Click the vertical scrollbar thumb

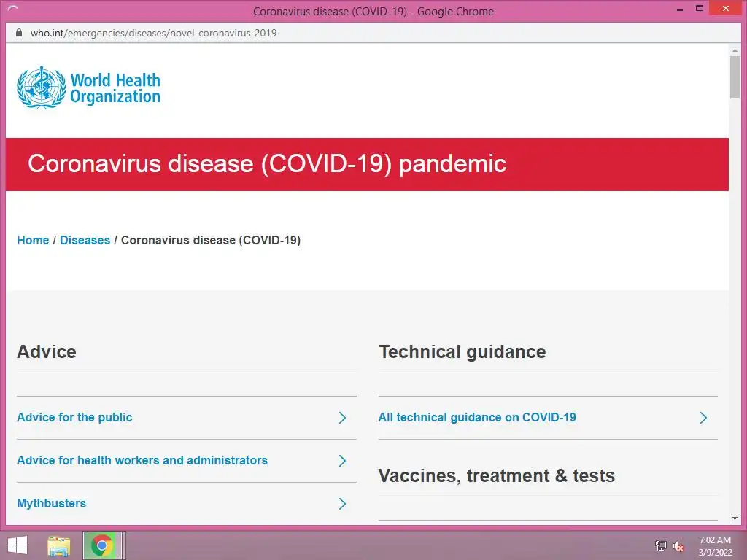point(735,77)
